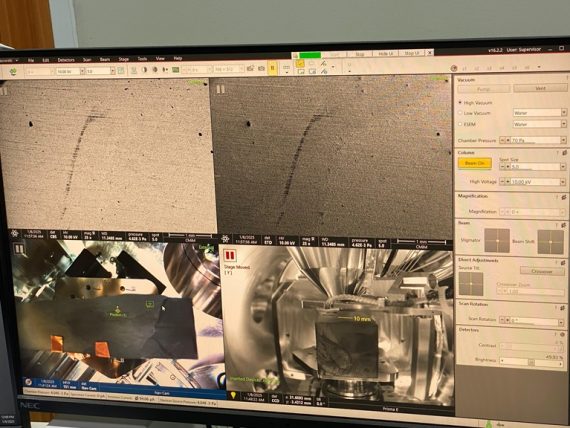Viewport: 570px width, 428px height.
Task: Open the Scan menu
Action: [87, 60]
